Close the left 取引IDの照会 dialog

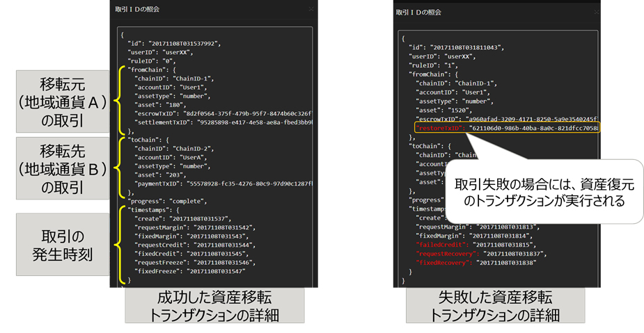pyautogui.click(x=311, y=10)
